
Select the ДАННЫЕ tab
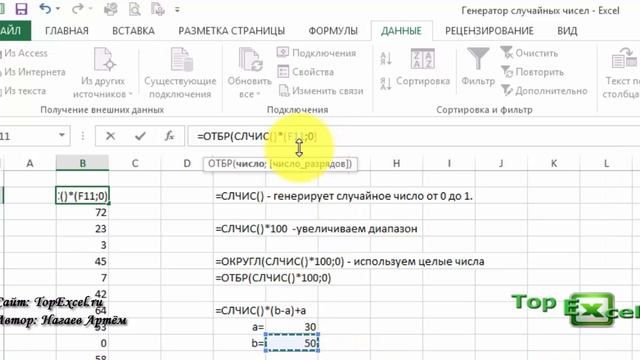pos(401,31)
